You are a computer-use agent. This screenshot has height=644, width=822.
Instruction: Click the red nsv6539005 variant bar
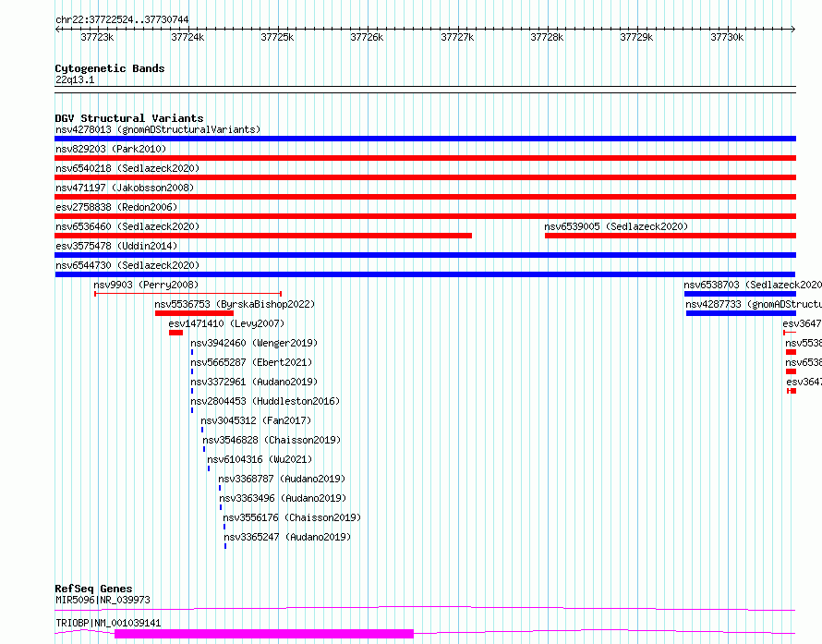pyautogui.click(x=671, y=236)
